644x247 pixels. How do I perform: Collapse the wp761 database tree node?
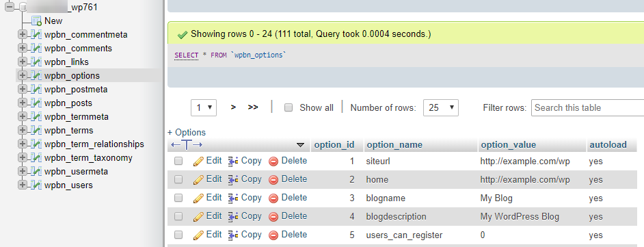tap(10, 7)
